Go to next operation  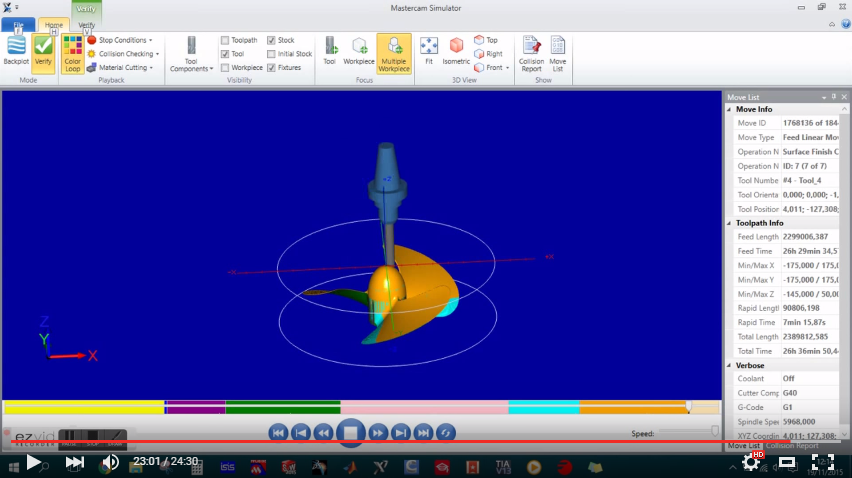(x=400, y=433)
